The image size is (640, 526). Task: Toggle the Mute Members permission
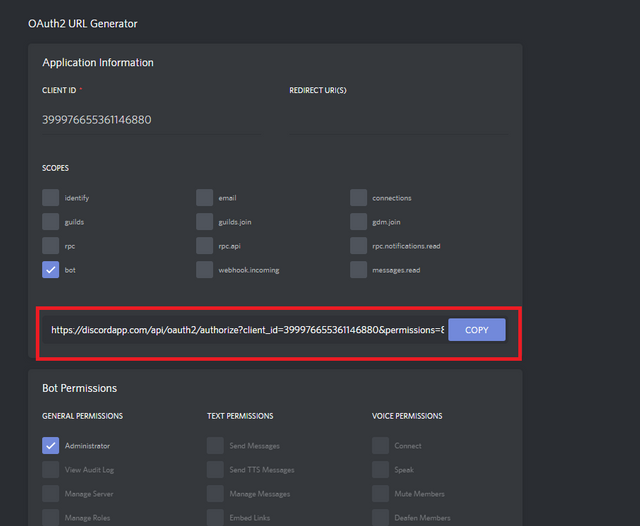[x=380, y=494]
